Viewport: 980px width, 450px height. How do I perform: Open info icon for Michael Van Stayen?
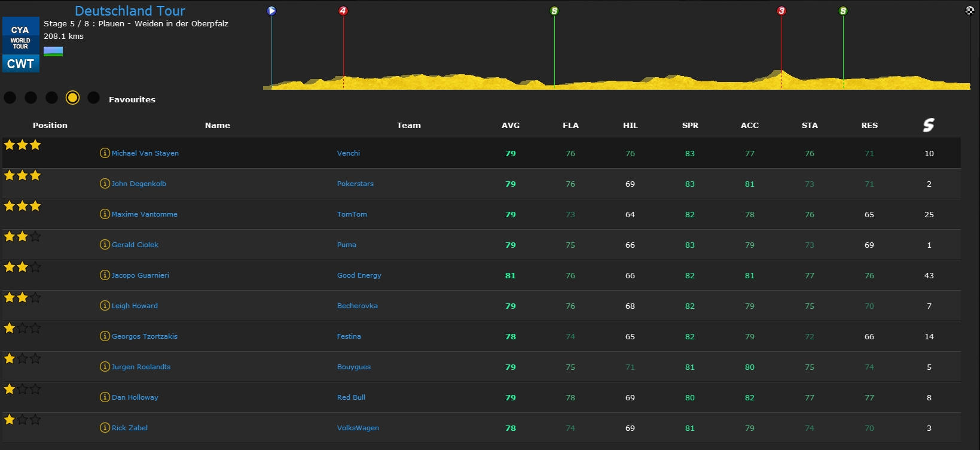(x=105, y=153)
